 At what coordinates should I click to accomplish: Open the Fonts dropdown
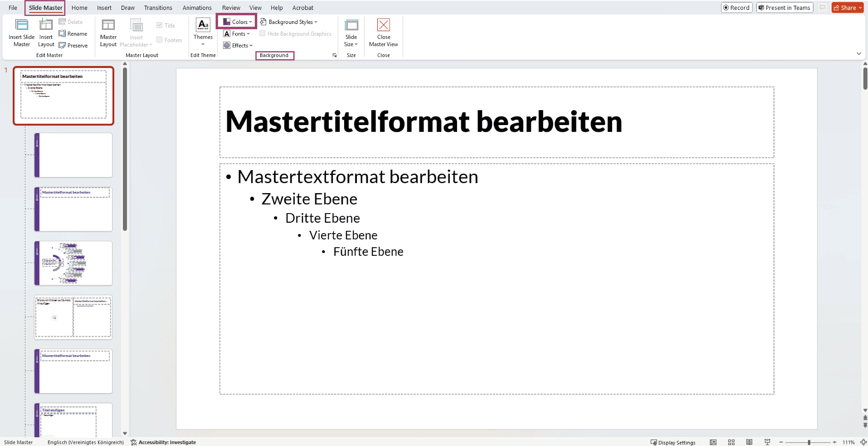[x=237, y=34]
